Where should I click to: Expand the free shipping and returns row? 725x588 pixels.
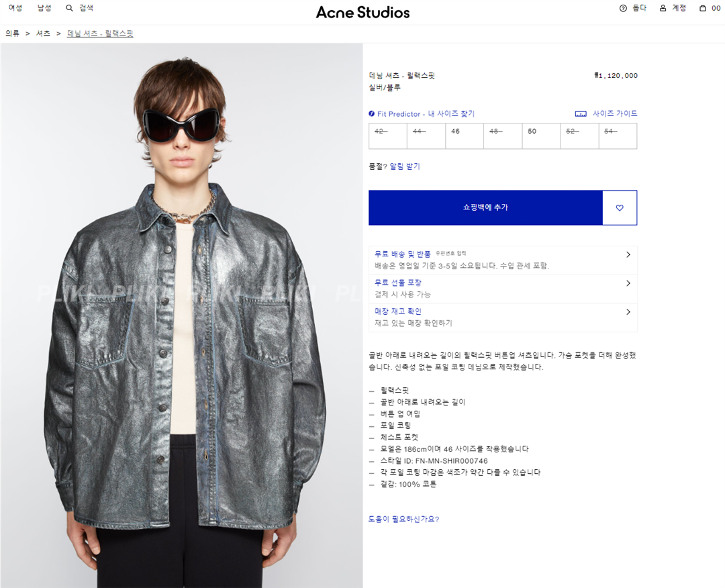[x=503, y=260]
